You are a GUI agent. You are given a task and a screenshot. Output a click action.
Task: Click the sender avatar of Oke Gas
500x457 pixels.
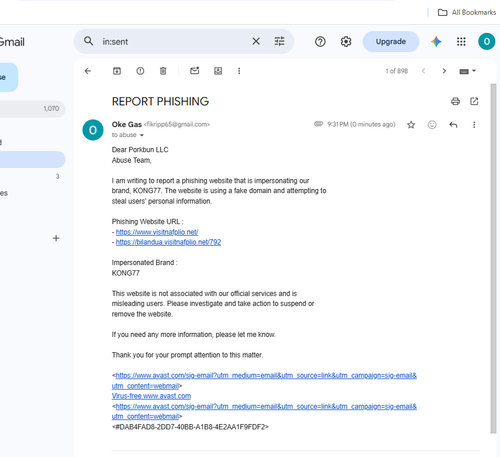(93, 130)
